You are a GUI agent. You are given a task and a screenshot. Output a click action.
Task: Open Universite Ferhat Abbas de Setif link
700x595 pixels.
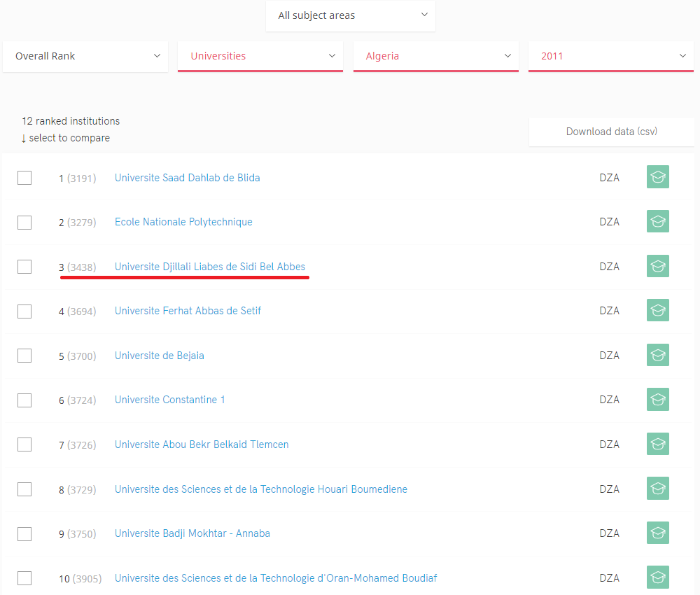click(188, 311)
